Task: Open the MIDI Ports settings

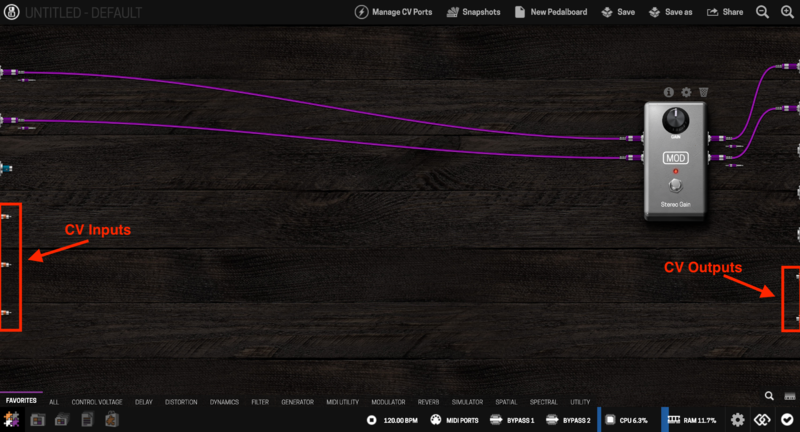Action: click(455, 420)
